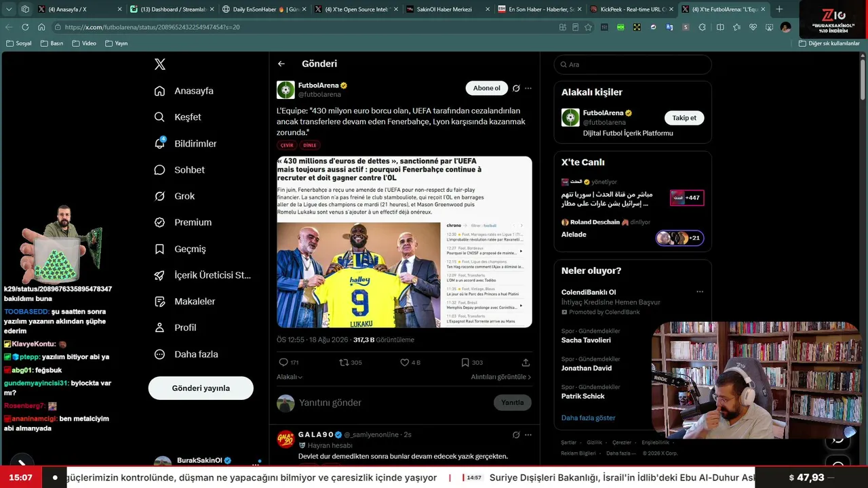
Task: Click the İçerik Üreticisi rocket icon
Action: 160,275
